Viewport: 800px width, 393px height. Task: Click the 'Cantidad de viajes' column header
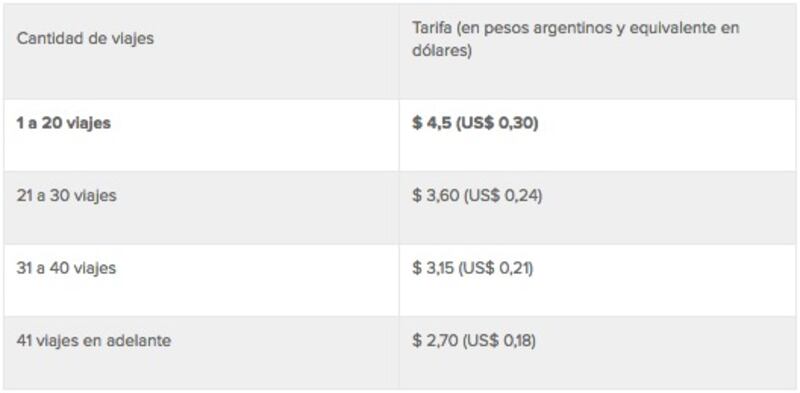[x=85, y=39]
